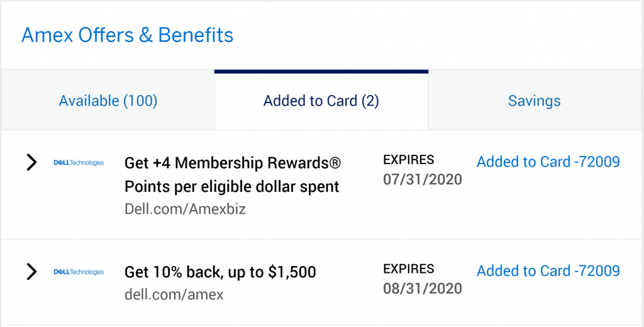Expand the 10% back offer chevron
Image resolution: width=644 pixels, height=327 pixels.
(31, 272)
